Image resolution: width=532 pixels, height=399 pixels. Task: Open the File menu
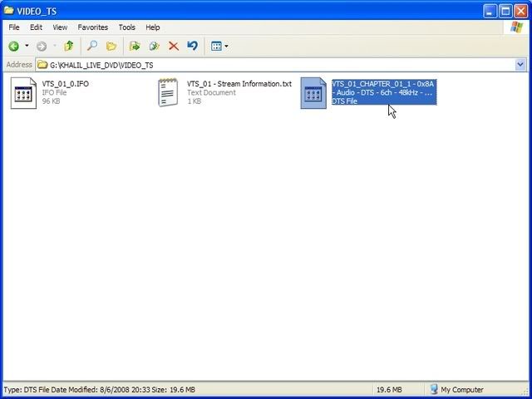pos(14,27)
